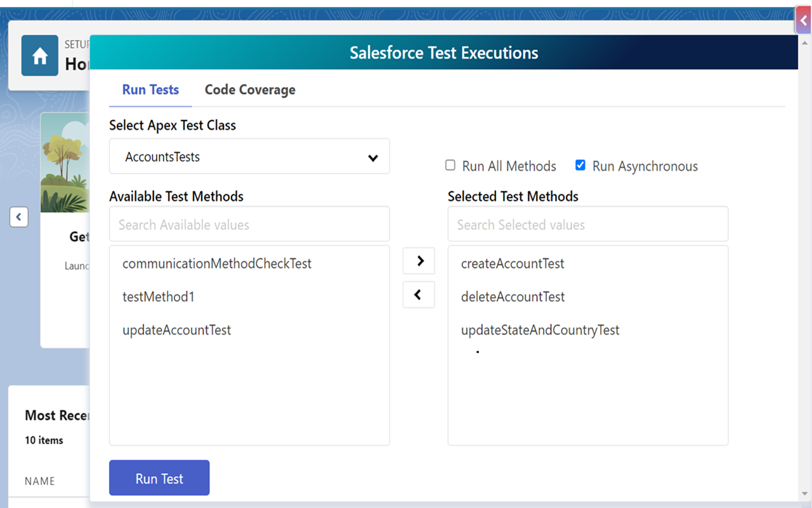Focus the Search Selected values field
This screenshot has height=508, width=812.
588,224
